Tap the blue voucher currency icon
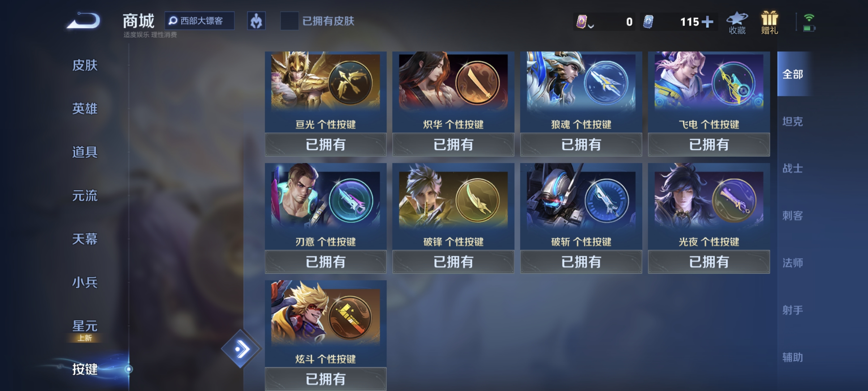 (x=648, y=22)
